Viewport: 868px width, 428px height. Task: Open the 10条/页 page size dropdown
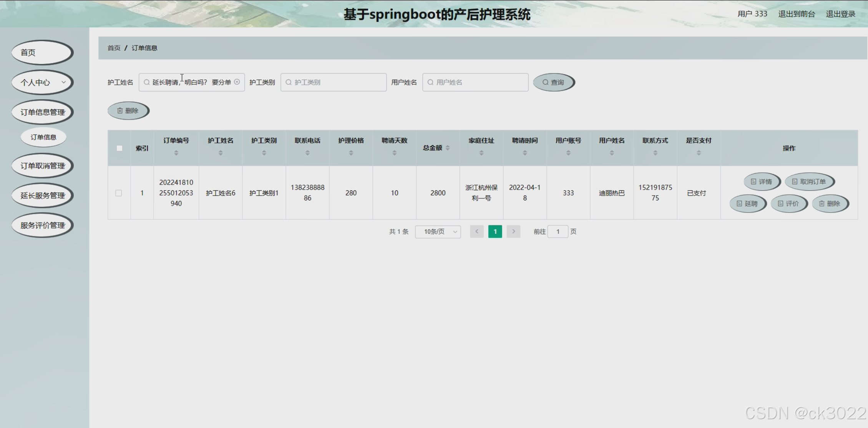(438, 231)
